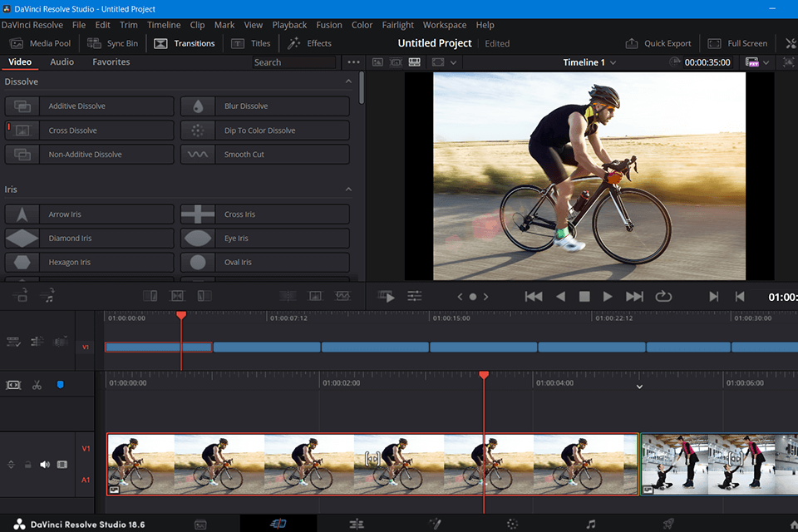Viewport: 798px width, 532px height.
Task: Click the razor scissors cut icon
Action: (37, 385)
